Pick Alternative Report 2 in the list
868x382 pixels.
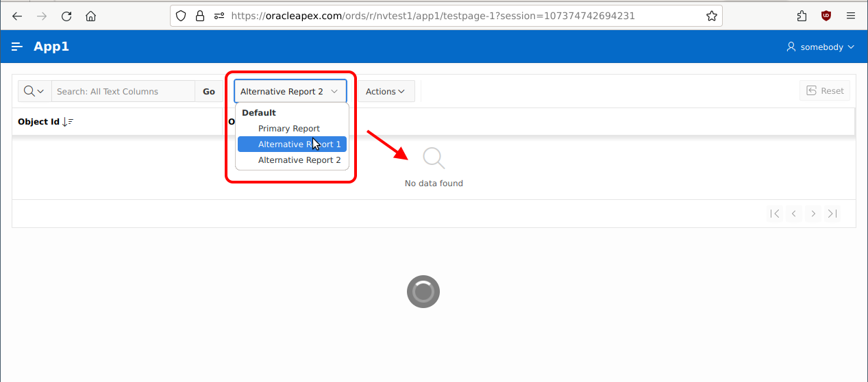coord(299,160)
